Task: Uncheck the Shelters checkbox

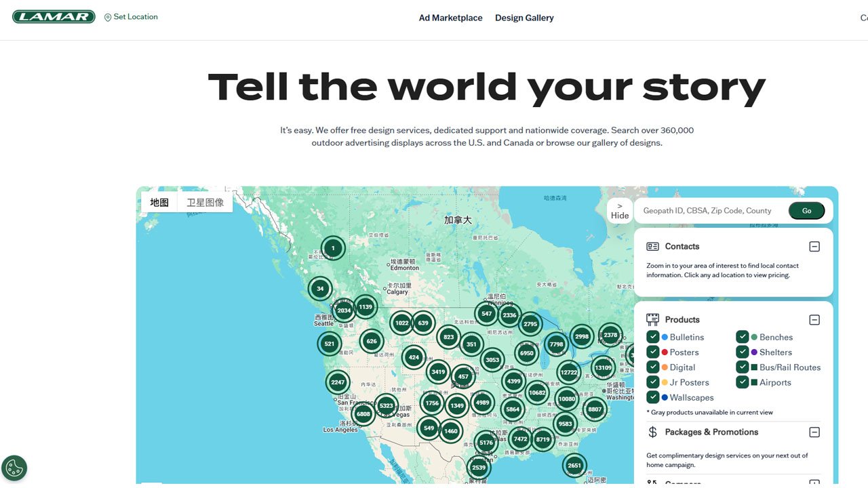Action: (x=743, y=352)
